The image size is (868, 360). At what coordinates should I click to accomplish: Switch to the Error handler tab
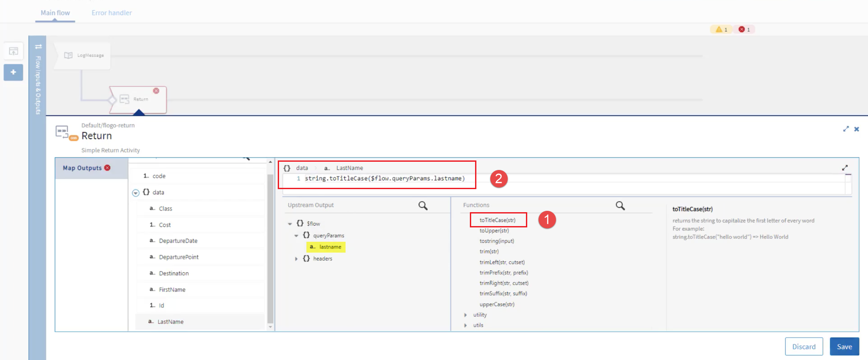click(112, 13)
